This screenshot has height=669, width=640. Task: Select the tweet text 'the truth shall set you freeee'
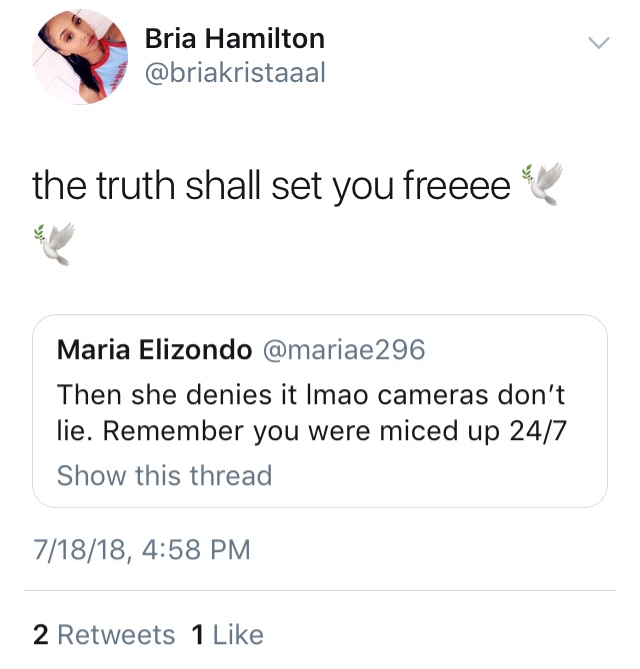271,186
